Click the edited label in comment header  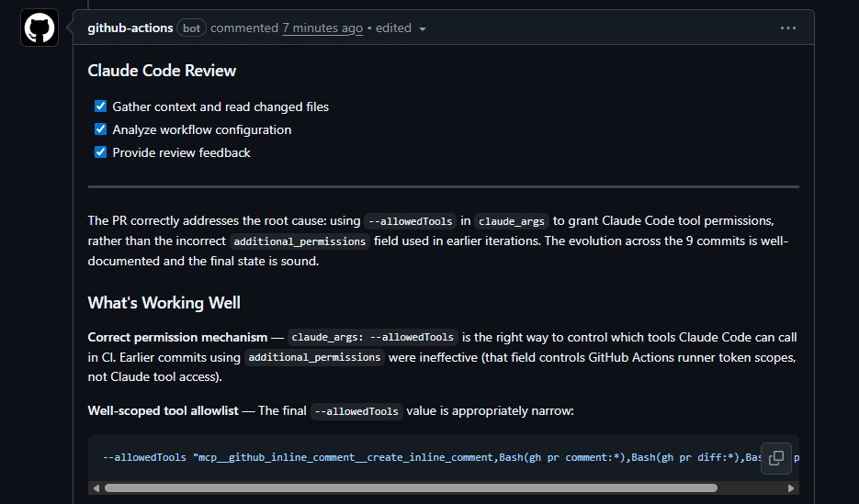click(393, 28)
